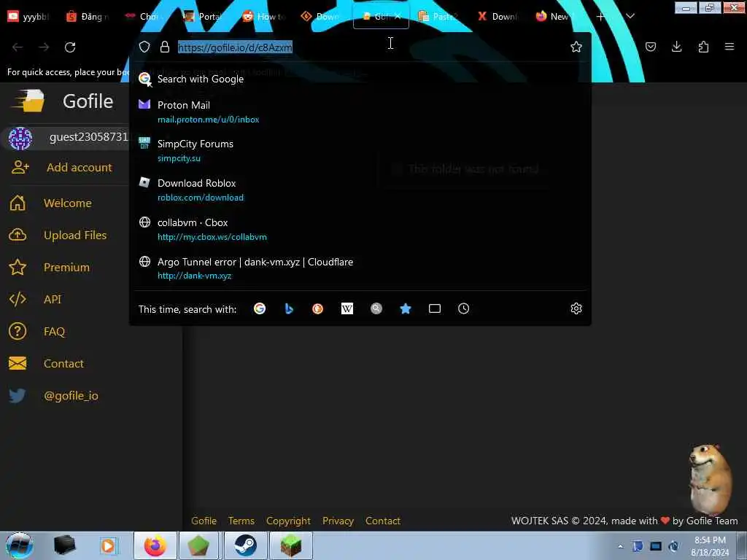The image size is (747, 560).
Task: Switch to the New Tab Firefox tab
Action: point(555,17)
